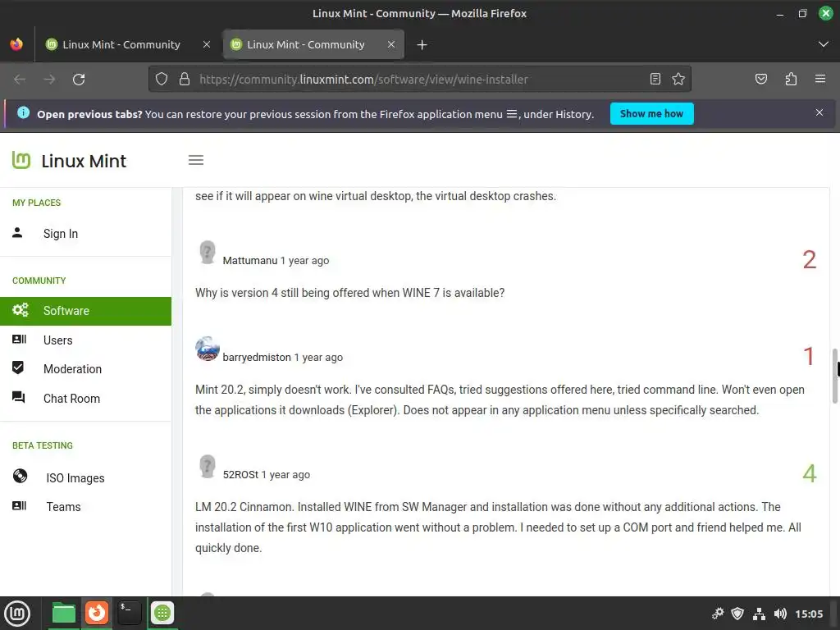The height and width of the screenshot is (630, 840).
Task: Click the Firefox View flame icon
Action: 16,44
